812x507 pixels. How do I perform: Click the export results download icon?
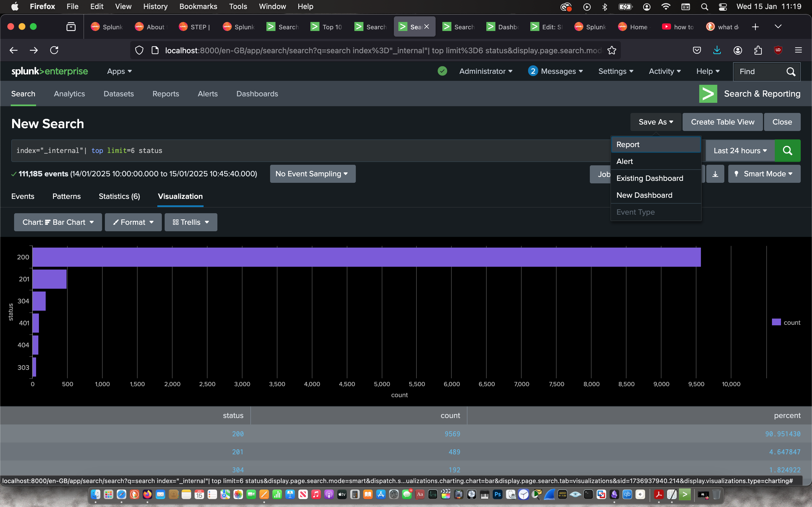click(715, 174)
